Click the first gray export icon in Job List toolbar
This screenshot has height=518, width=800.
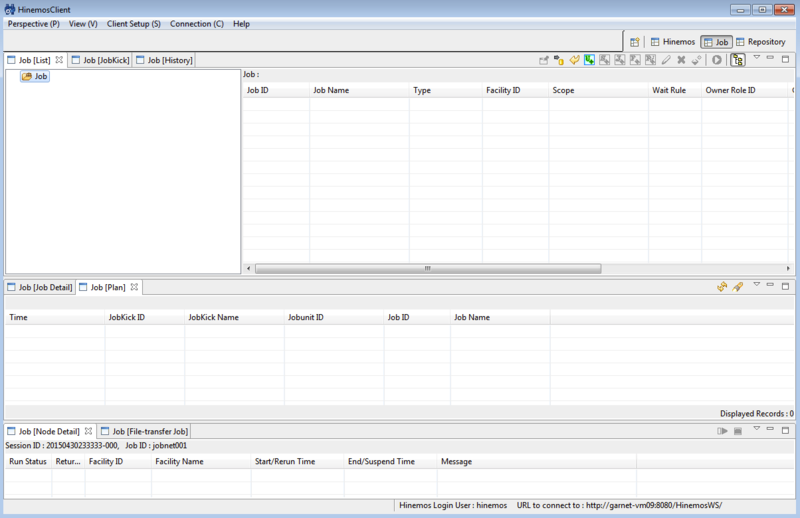pyautogui.click(x=544, y=60)
